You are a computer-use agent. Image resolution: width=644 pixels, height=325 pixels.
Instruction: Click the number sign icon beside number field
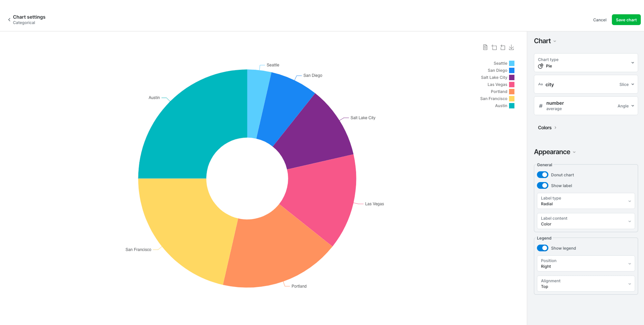pyautogui.click(x=541, y=106)
